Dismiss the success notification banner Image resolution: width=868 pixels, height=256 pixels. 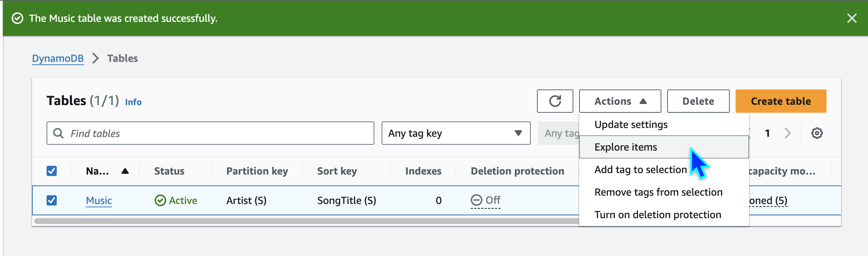(x=852, y=18)
